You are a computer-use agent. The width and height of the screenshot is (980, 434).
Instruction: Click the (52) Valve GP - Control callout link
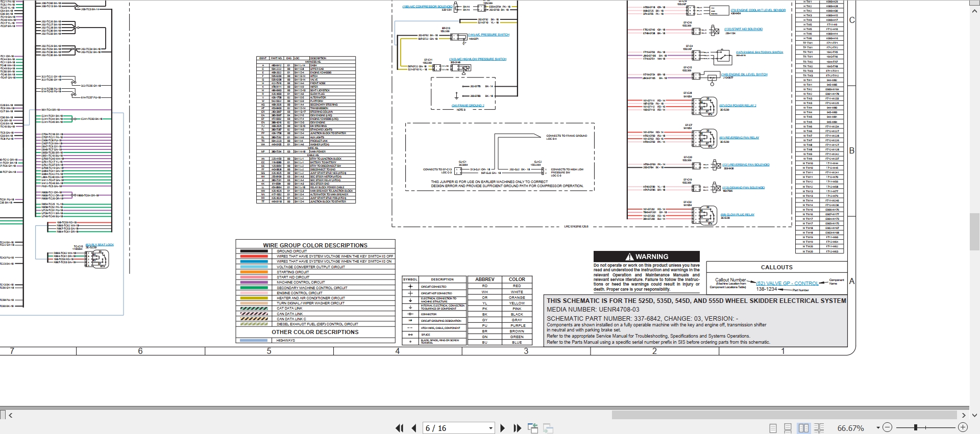(x=787, y=284)
